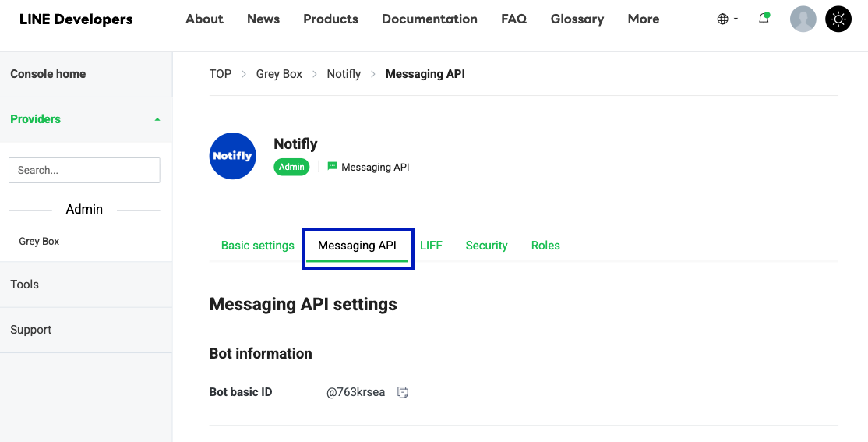This screenshot has width=868, height=442.
Task: Switch to the Roles tab
Action: [x=545, y=246]
